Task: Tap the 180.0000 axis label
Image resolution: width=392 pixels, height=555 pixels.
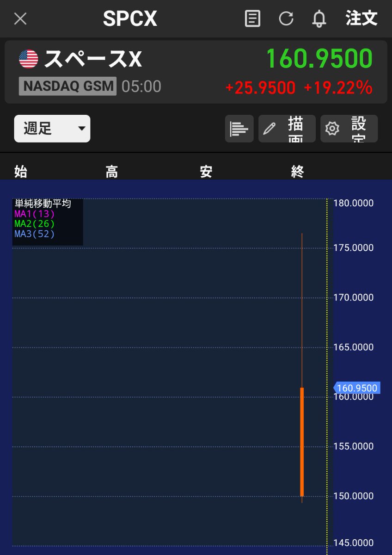Action: coord(354,203)
